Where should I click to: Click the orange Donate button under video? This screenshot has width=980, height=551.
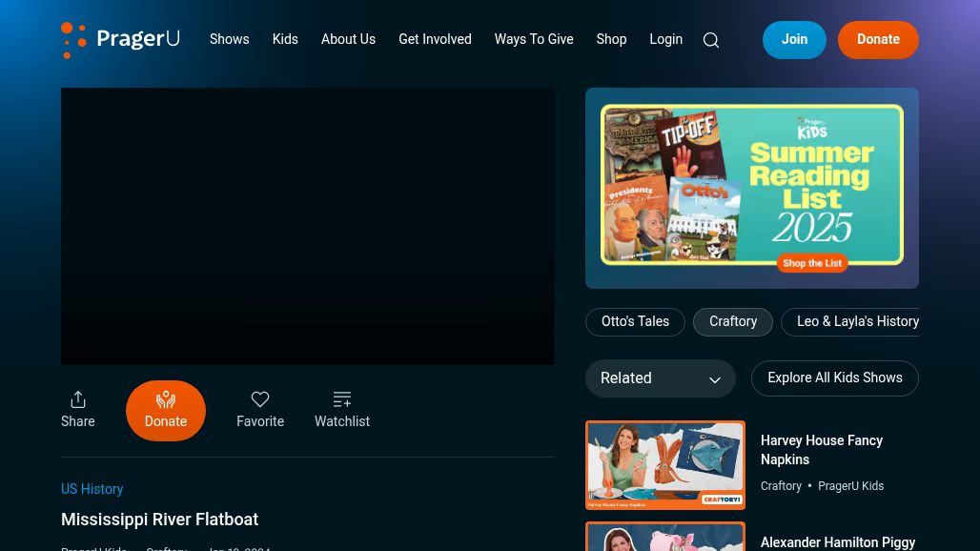pyautogui.click(x=166, y=411)
